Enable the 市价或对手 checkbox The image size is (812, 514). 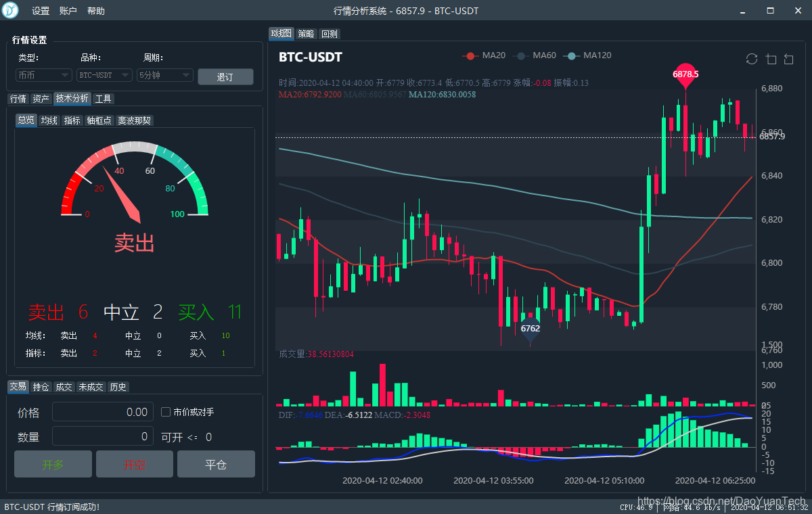(166, 412)
